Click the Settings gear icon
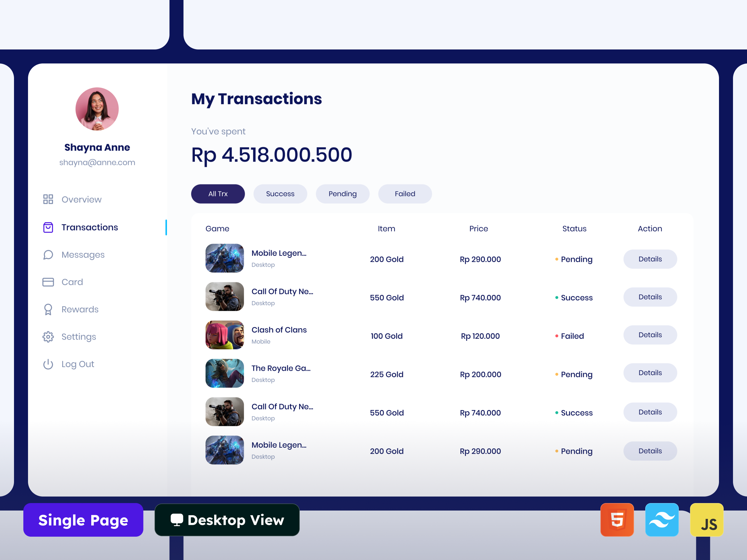 [48, 337]
